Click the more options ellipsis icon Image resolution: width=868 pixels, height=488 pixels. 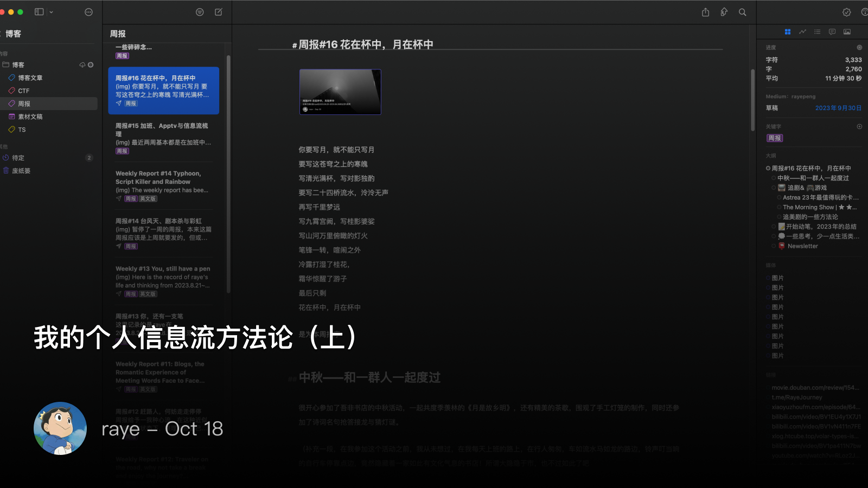tap(88, 12)
